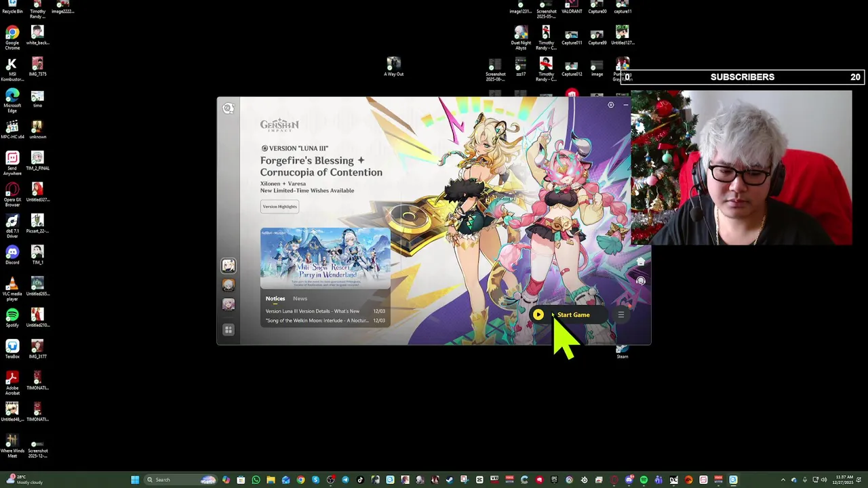Click the taskbar Search box
This screenshot has height=488, width=868.
180,480
